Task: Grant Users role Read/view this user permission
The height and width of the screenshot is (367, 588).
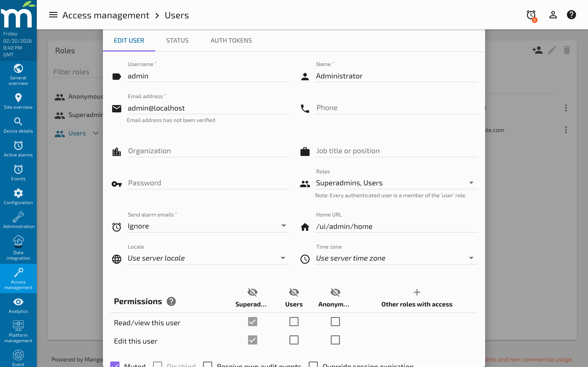Action: 294,322
